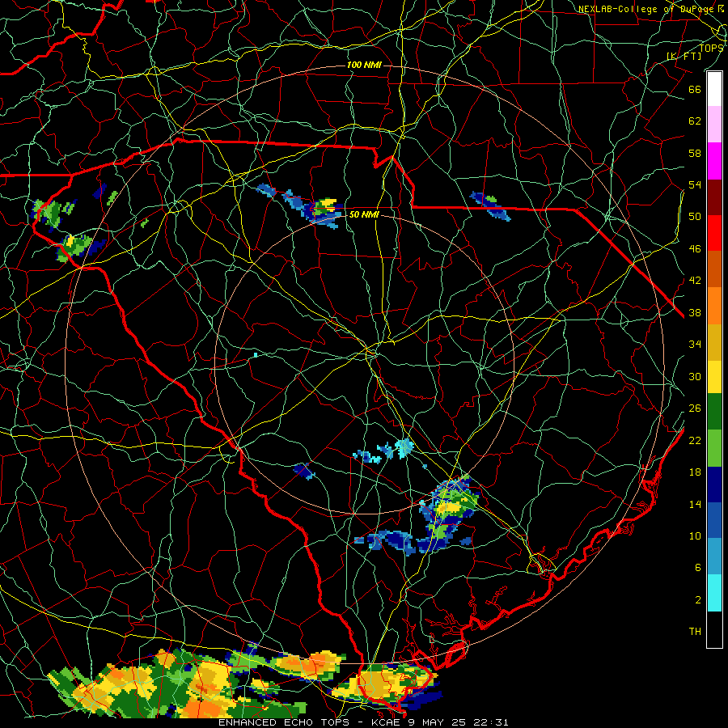Click the magenta color scale swatch
Viewport: 728px width, 728px height.
714,161
